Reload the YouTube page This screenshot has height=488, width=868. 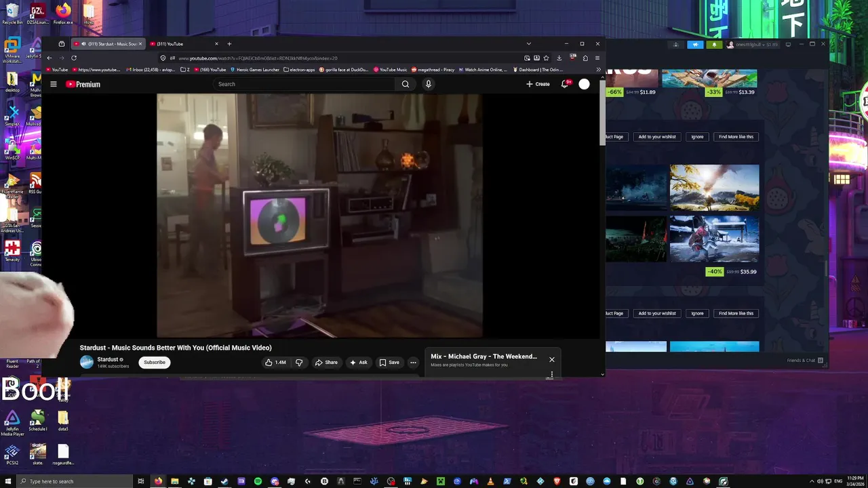coord(74,58)
